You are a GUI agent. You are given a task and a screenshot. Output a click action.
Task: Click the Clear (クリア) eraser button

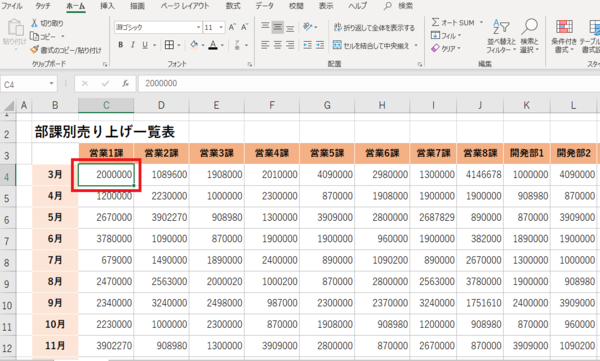[446, 49]
